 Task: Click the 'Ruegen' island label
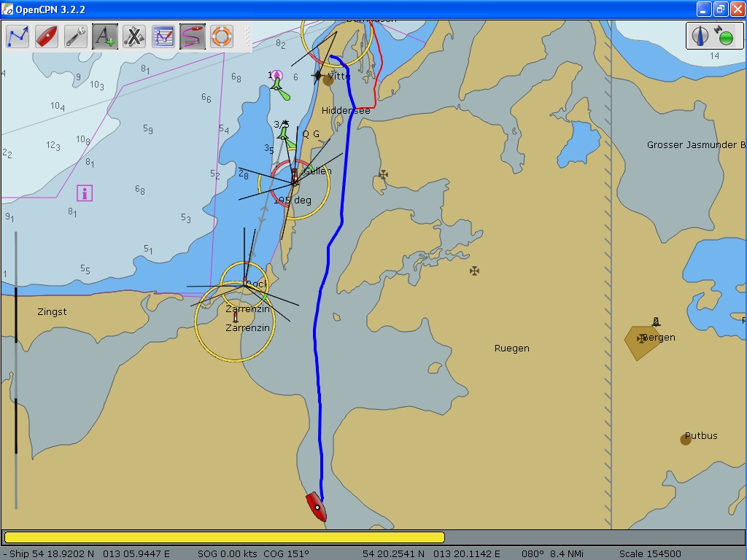(511, 349)
